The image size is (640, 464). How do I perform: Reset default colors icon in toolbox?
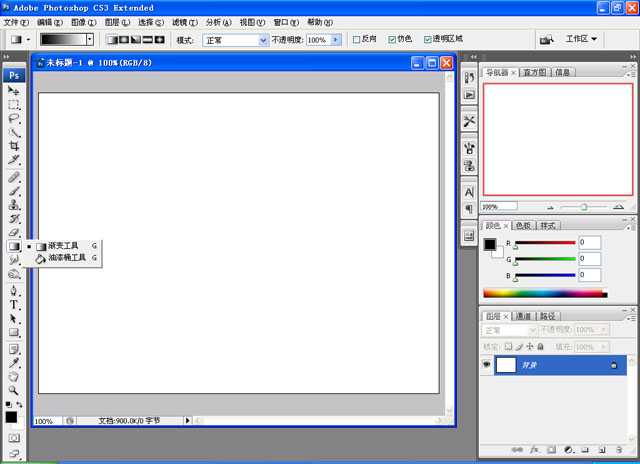(x=8, y=404)
